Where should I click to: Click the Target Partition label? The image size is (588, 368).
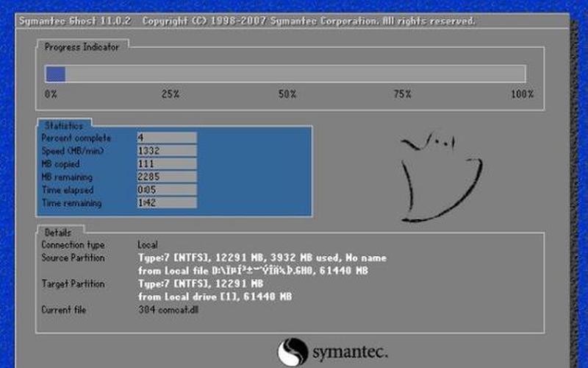(x=73, y=283)
